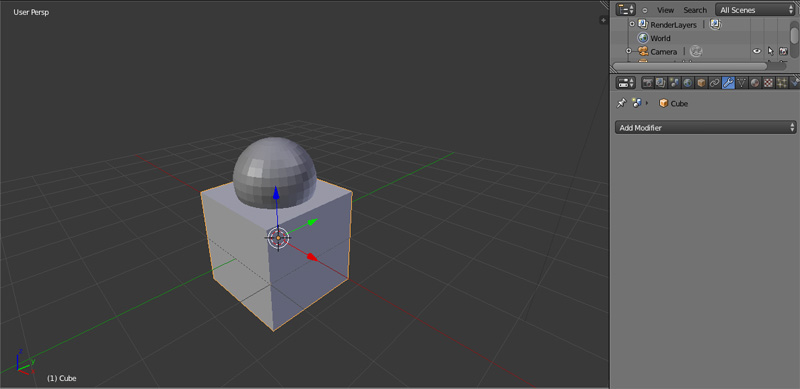
Task: Open the Material sphere properties tab
Action: click(x=755, y=83)
